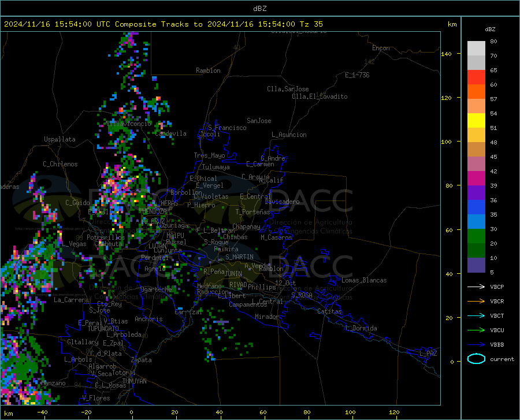Viewport: 520px width, 420px height.
Task: Select the dark purple 10 dBZ color swatch
Action: point(476,265)
